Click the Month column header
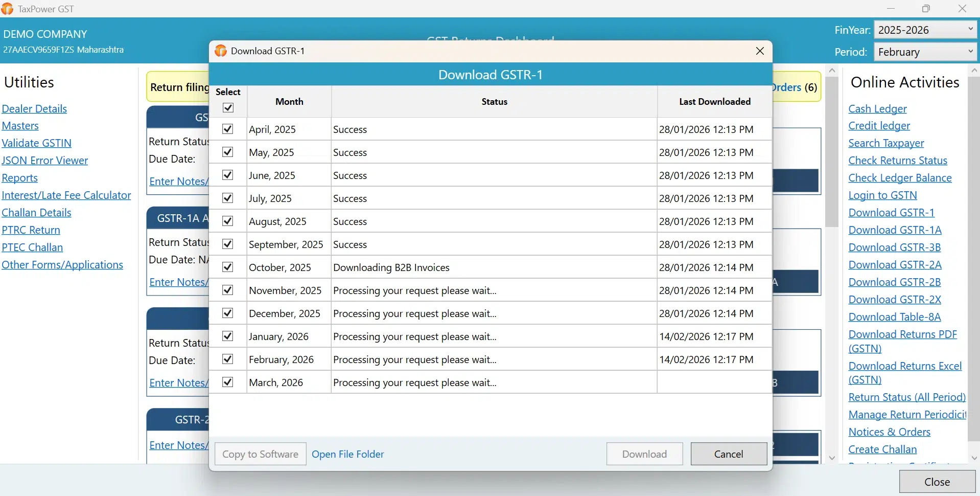 [289, 102]
